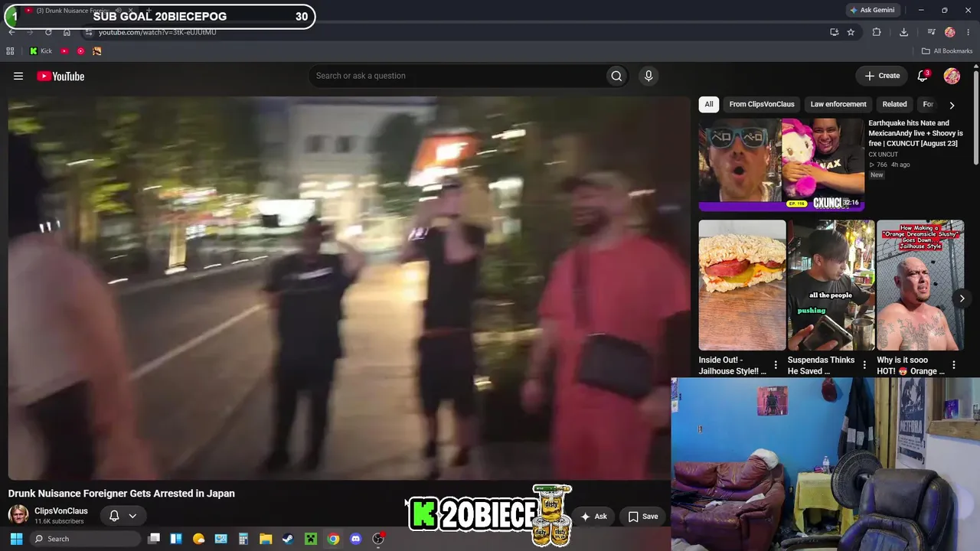
Task: Click the YouTube search input field
Action: tap(456, 76)
